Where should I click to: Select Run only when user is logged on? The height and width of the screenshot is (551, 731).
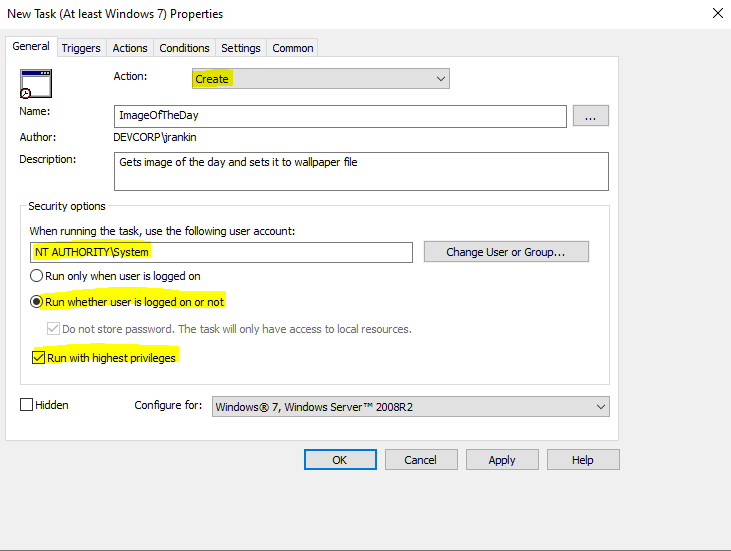(x=37, y=276)
